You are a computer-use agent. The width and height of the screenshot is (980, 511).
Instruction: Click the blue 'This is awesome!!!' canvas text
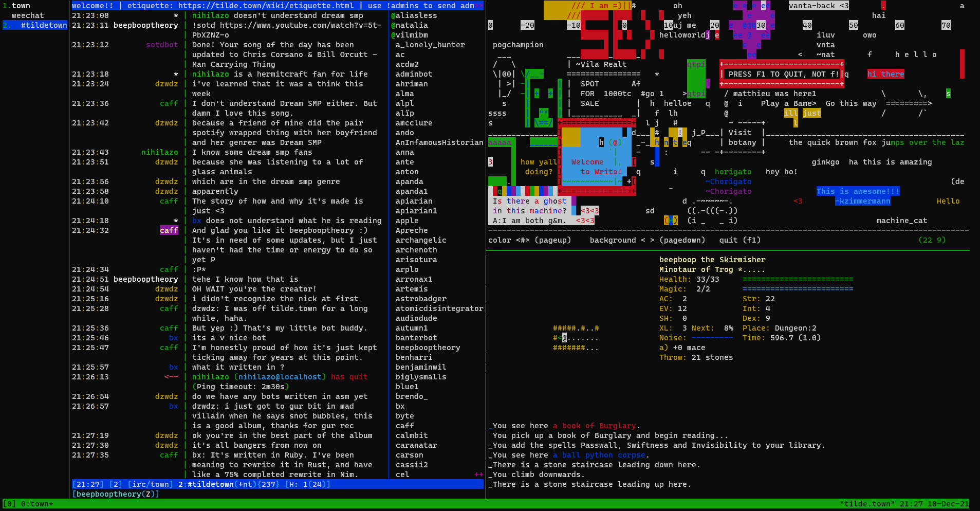[858, 191]
